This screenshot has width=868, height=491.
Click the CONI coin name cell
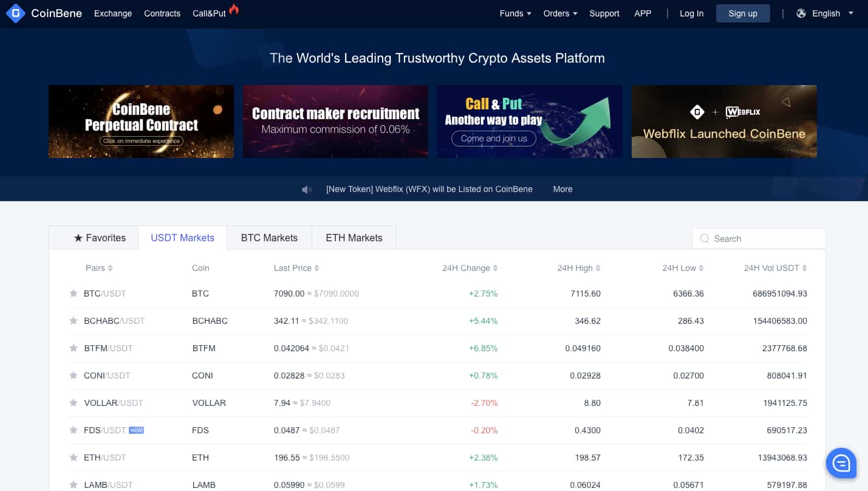pyautogui.click(x=202, y=376)
